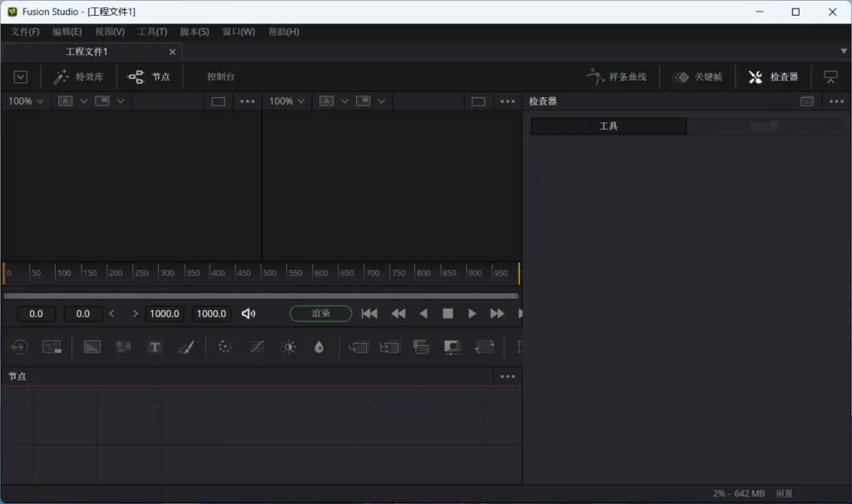Open right viewer options (three dots)
Screen dimensions: 852x504
point(508,101)
